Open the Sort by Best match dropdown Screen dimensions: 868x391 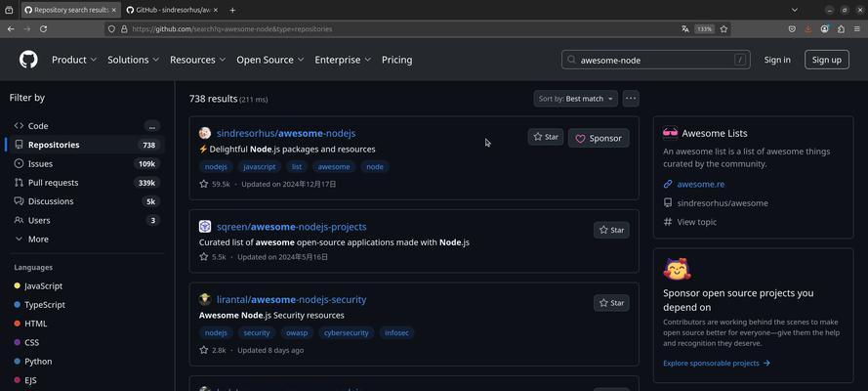pyautogui.click(x=576, y=99)
